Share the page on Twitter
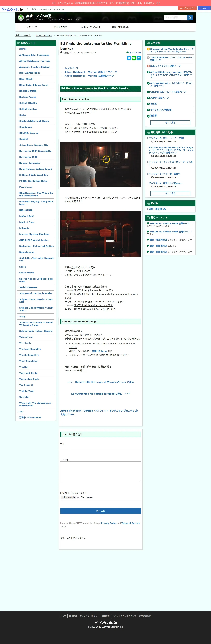Image resolution: width=211 pixels, height=644 pixels. click(129, 58)
